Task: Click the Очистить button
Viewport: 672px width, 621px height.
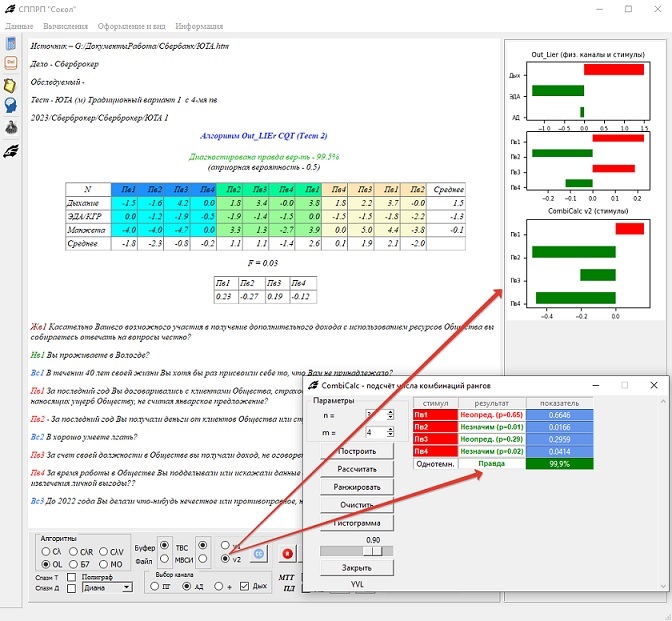Action: point(357,505)
